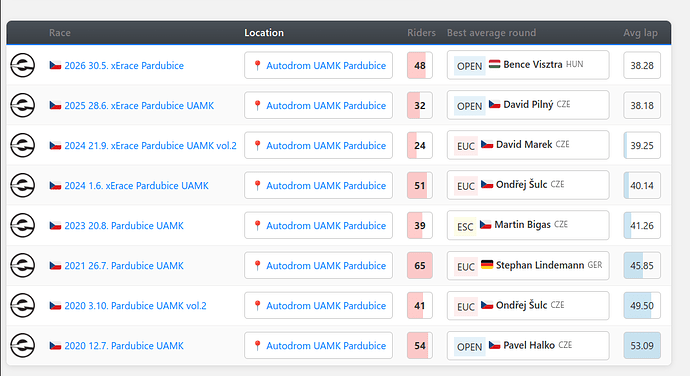This screenshot has height=376, width=690.
Task: Open 2024 21.9. xErace Pardubice UAMK vol.2 link
Action: click(x=150, y=146)
